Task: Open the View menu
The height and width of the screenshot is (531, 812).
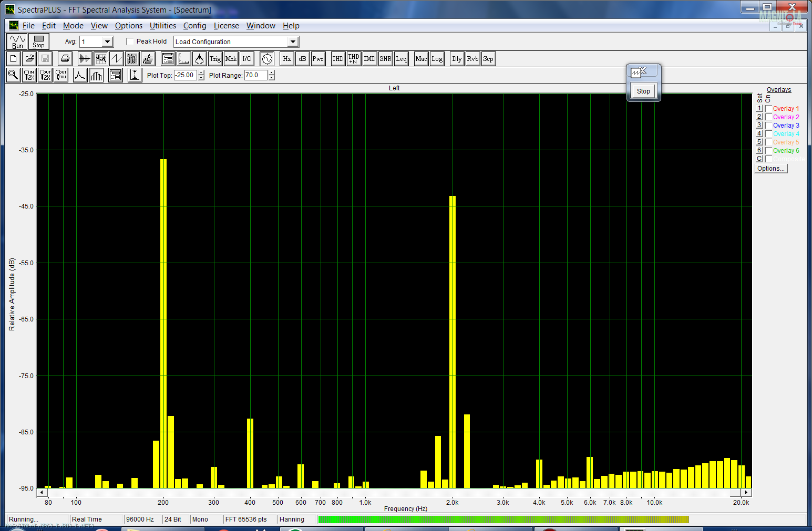Action: pos(99,26)
